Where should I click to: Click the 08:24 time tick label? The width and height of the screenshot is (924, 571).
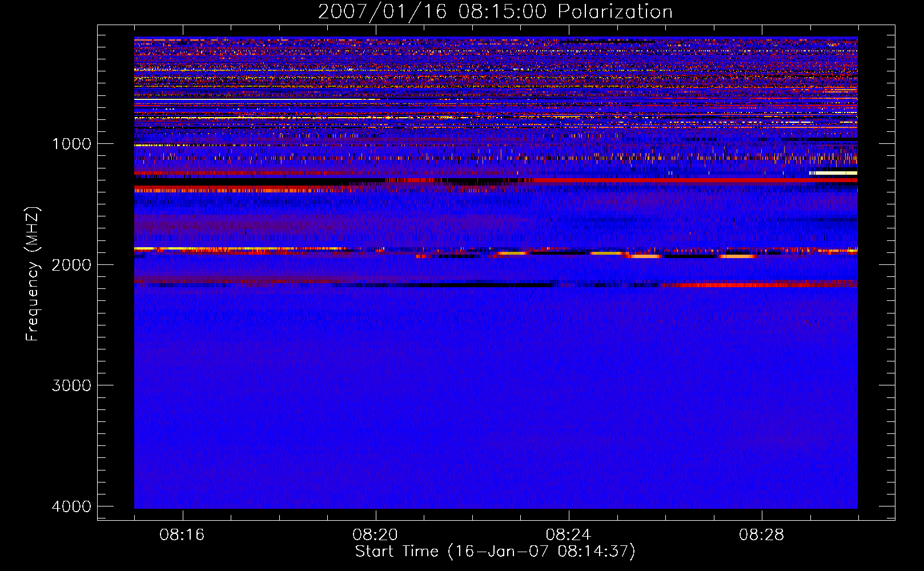click(568, 535)
